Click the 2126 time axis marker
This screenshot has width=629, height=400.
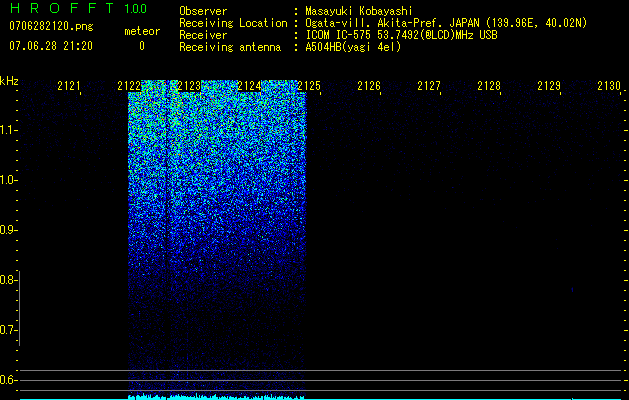(369, 86)
